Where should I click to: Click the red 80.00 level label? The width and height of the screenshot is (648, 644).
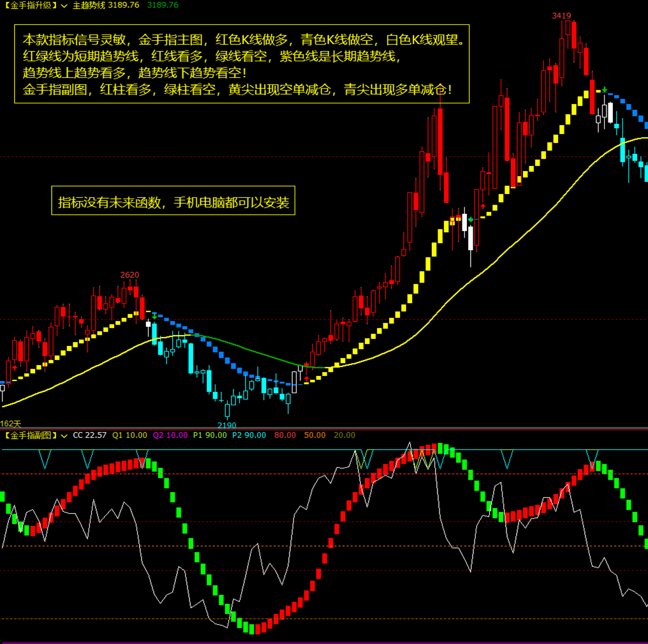(285, 435)
